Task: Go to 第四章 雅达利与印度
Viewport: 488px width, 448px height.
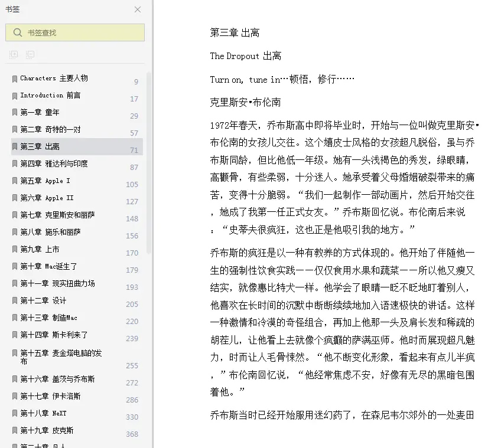Action: click(54, 163)
